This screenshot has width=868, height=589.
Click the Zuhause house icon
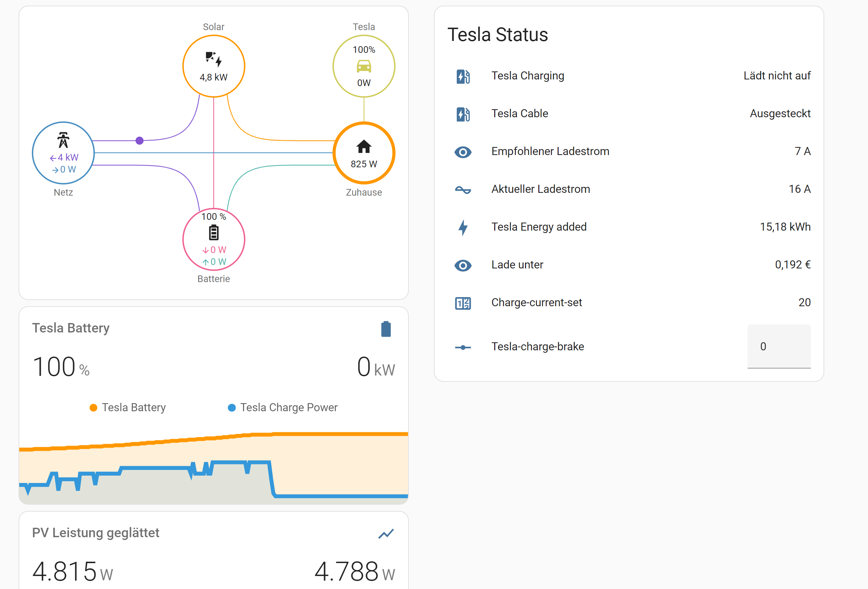[x=364, y=146]
